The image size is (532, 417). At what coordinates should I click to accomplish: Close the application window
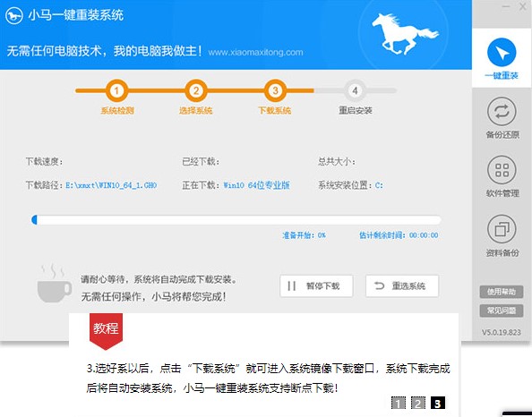523,6
